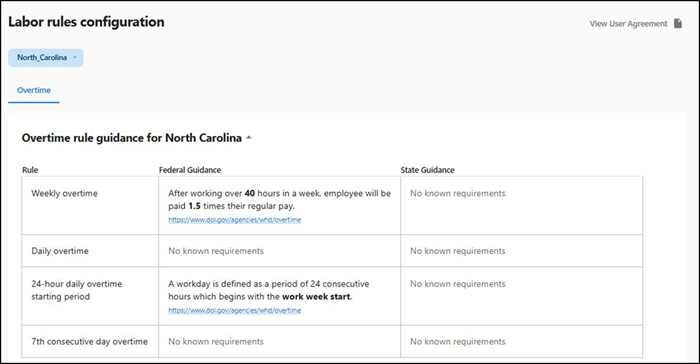Click the small arrow in the North_Carolina chip
Viewport: 700px width, 364px height.
pyautogui.click(x=75, y=57)
